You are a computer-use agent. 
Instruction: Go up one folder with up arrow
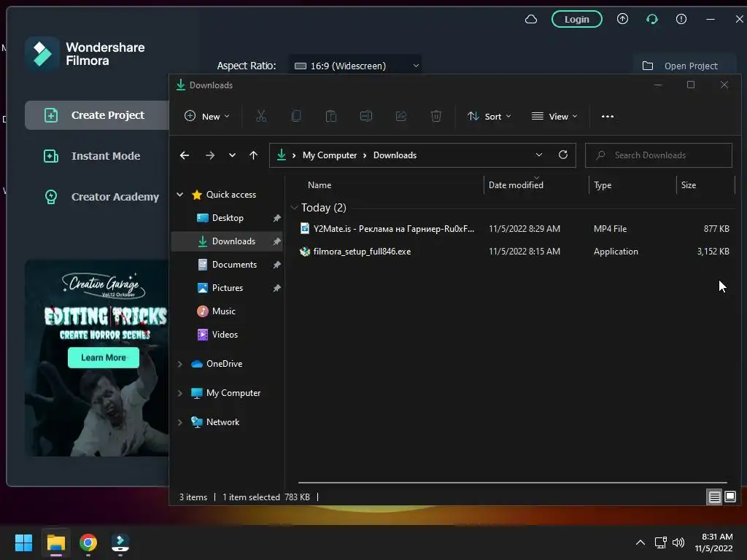[253, 155]
